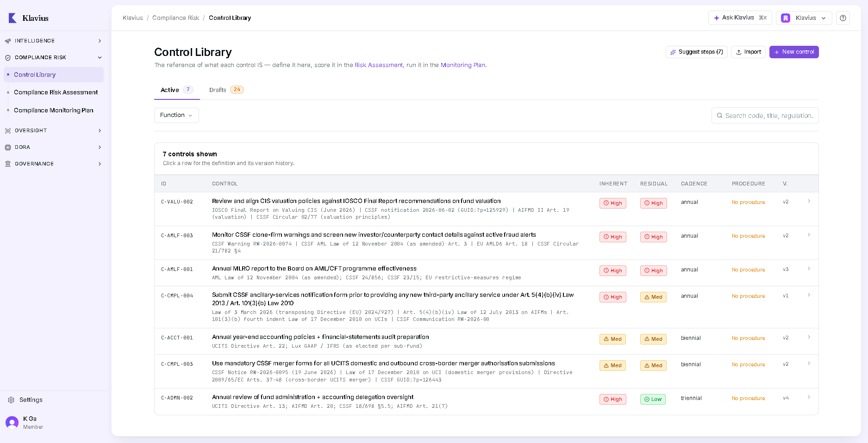Click the DORA chip icon in the sidebar

coord(8,148)
